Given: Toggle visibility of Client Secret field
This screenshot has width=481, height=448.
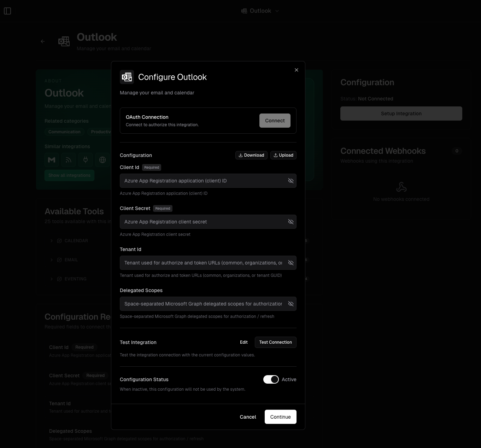Looking at the screenshot, I should [291, 222].
